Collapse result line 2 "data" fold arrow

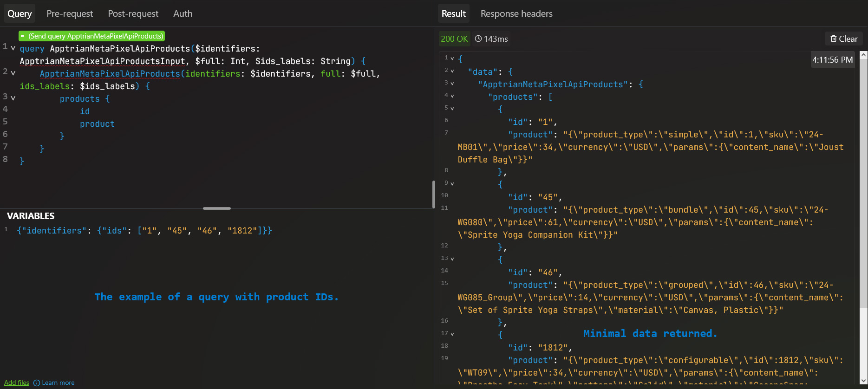pos(452,71)
